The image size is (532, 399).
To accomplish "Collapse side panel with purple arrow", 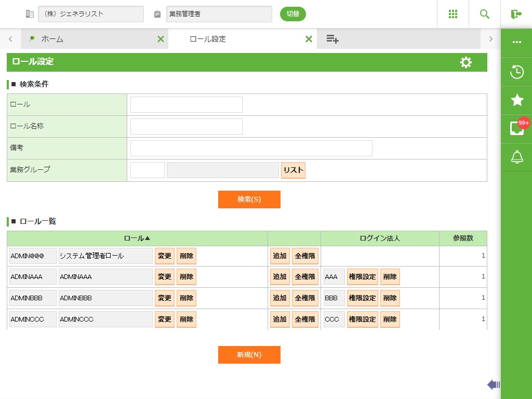I will point(493,384).
